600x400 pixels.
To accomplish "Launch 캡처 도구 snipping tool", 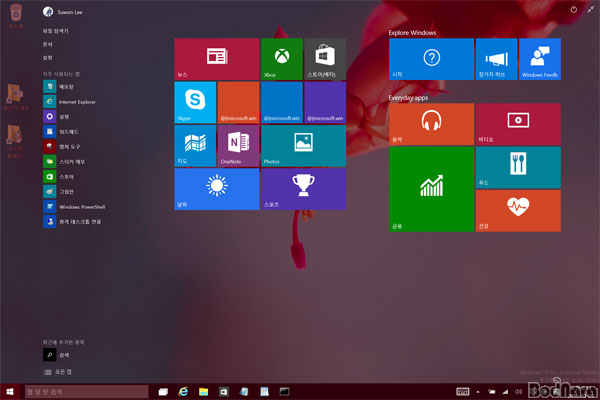I will click(62, 147).
